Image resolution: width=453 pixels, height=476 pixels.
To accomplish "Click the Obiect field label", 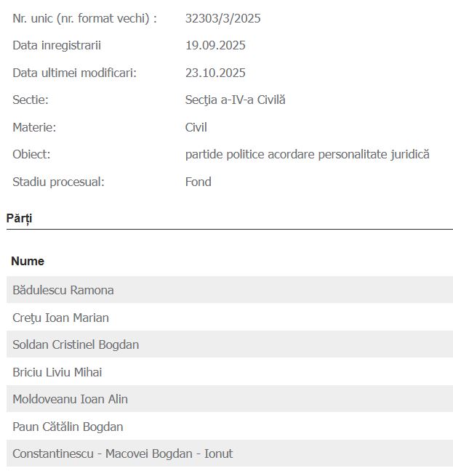I will (31, 154).
